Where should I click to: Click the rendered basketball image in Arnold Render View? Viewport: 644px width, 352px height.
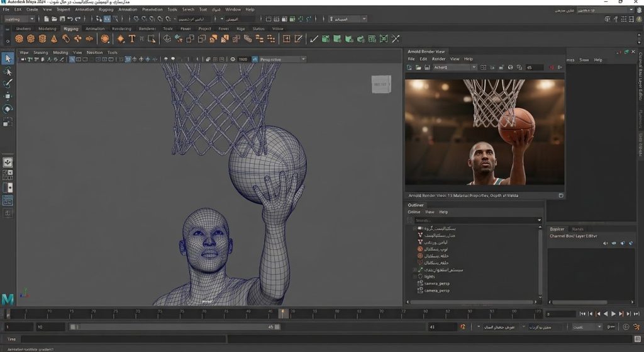[x=485, y=132]
